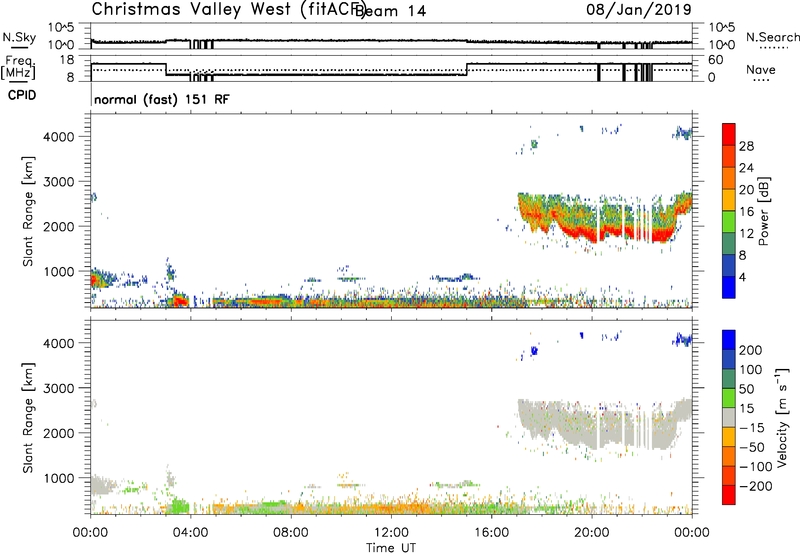Click the '04:00' time tick label
Viewport: 800px width, 554px height.
(x=190, y=533)
